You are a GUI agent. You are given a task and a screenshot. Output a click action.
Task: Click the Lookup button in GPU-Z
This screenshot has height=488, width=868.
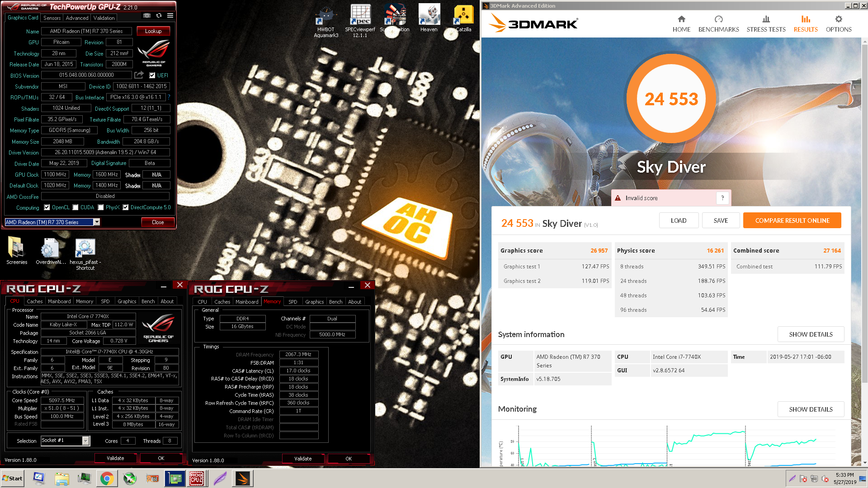coord(153,31)
